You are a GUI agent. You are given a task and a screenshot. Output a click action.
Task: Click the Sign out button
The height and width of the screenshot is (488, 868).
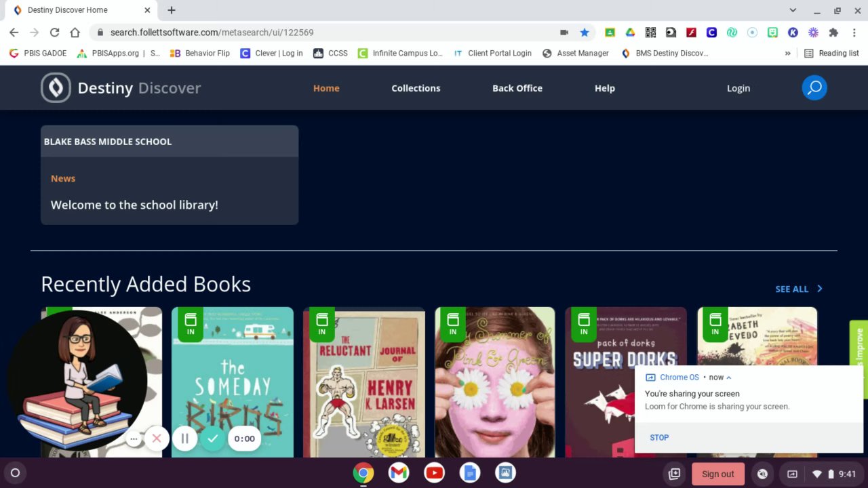coord(718,474)
